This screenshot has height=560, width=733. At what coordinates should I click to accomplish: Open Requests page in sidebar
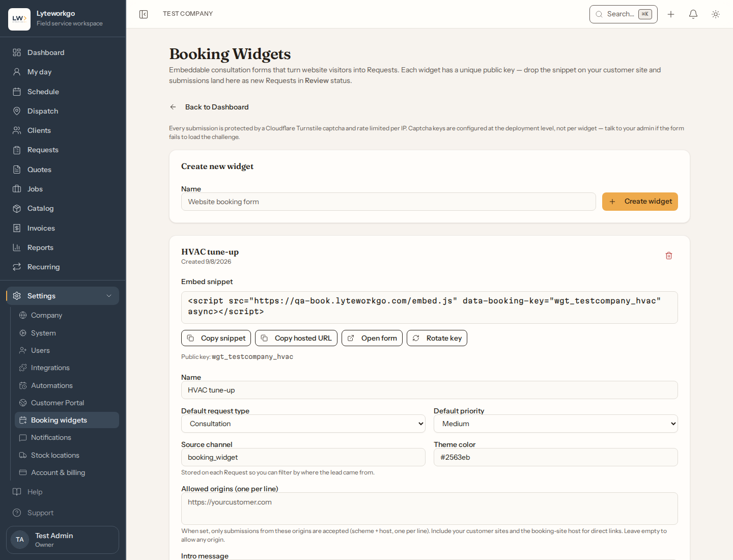[x=63, y=150]
